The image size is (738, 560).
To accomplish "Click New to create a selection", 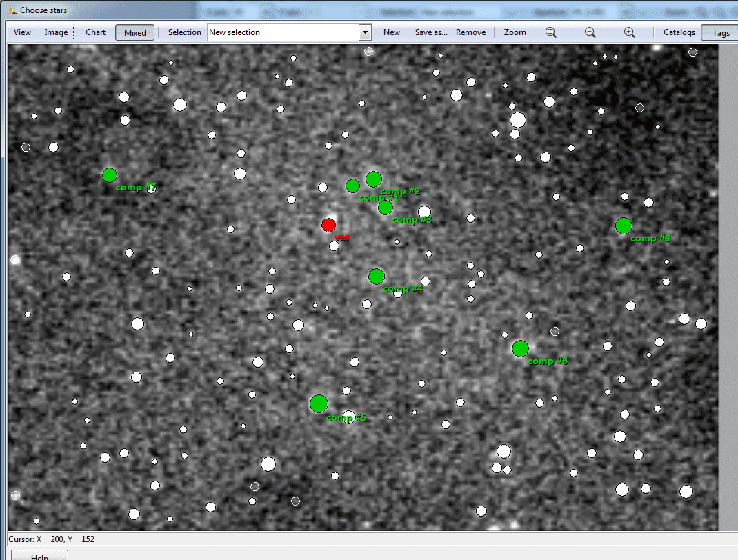I will click(392, 32).
